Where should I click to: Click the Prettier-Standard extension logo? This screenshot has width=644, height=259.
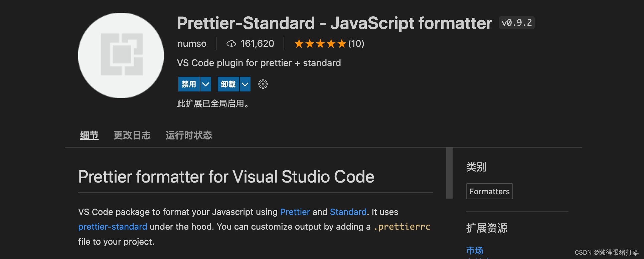click(121, 55)
